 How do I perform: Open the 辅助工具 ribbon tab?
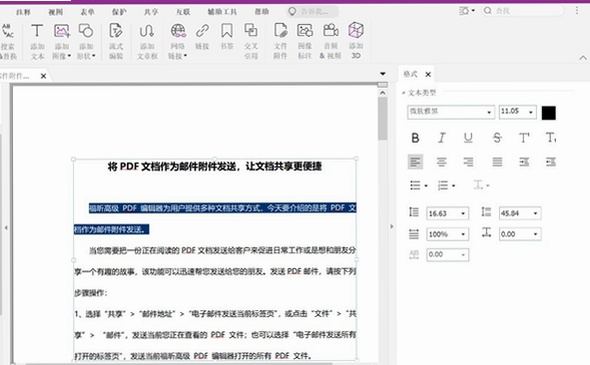tap(222, 12)
